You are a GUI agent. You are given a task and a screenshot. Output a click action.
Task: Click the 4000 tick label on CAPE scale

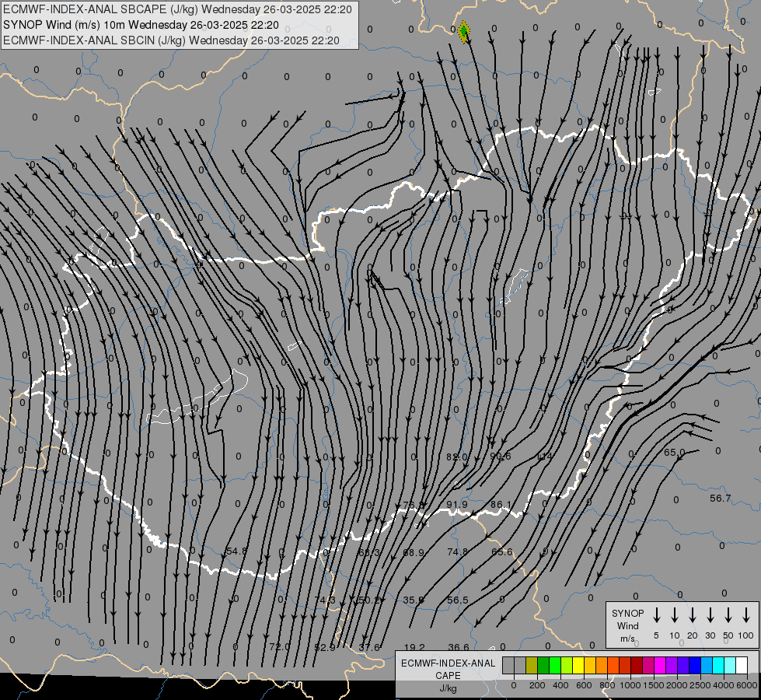[x=724, y=685]
